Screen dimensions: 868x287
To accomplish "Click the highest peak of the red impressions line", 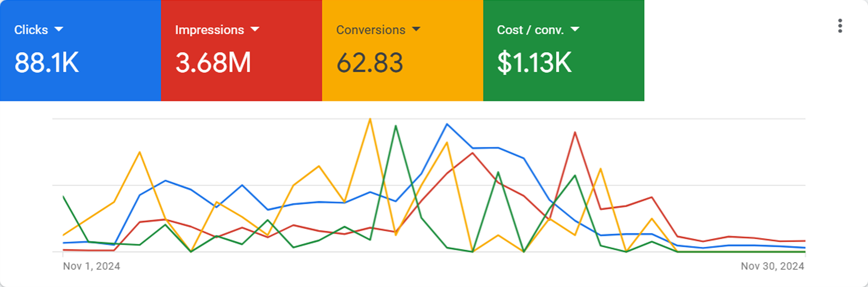I will pos(575,132).
